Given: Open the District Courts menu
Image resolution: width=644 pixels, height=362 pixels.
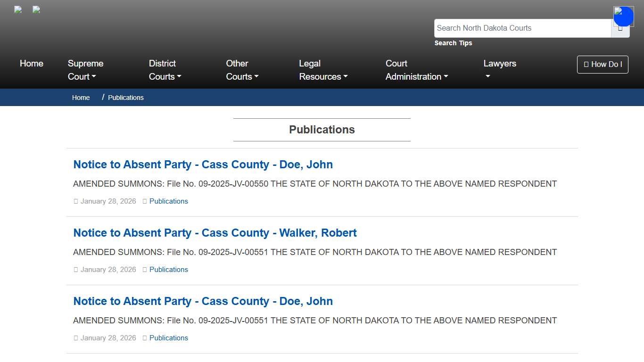Looking at the screenshot, I should 165,70.
